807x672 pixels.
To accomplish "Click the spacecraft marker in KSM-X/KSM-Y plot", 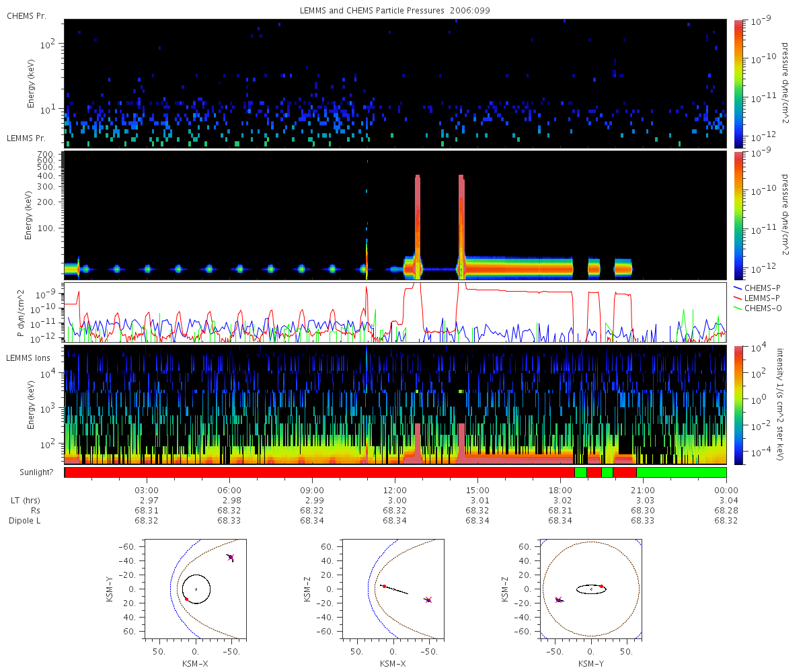I will pos(231,558).
